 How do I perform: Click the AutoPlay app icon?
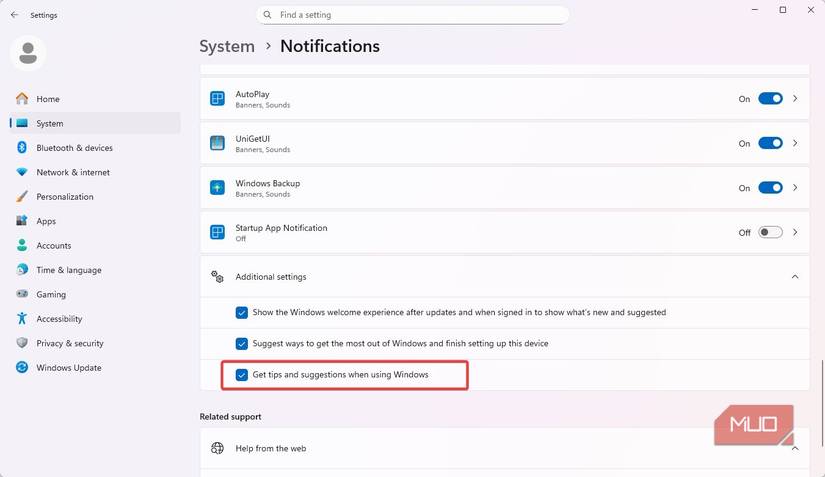pyautogui.click(x=217, y=99)
